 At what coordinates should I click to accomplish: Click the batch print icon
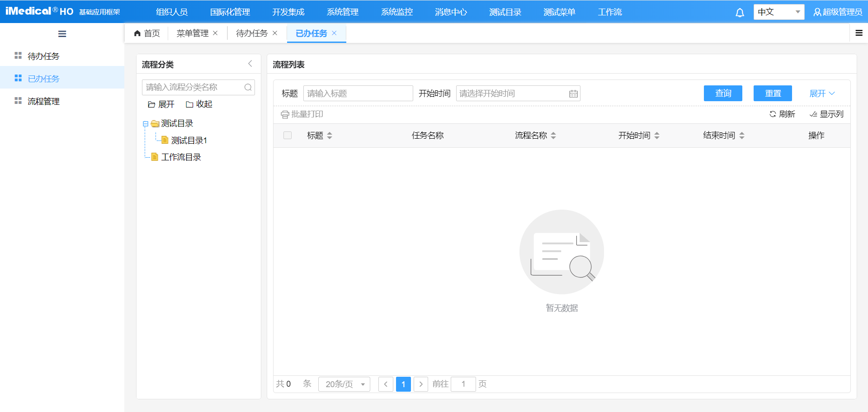point(285,115)
